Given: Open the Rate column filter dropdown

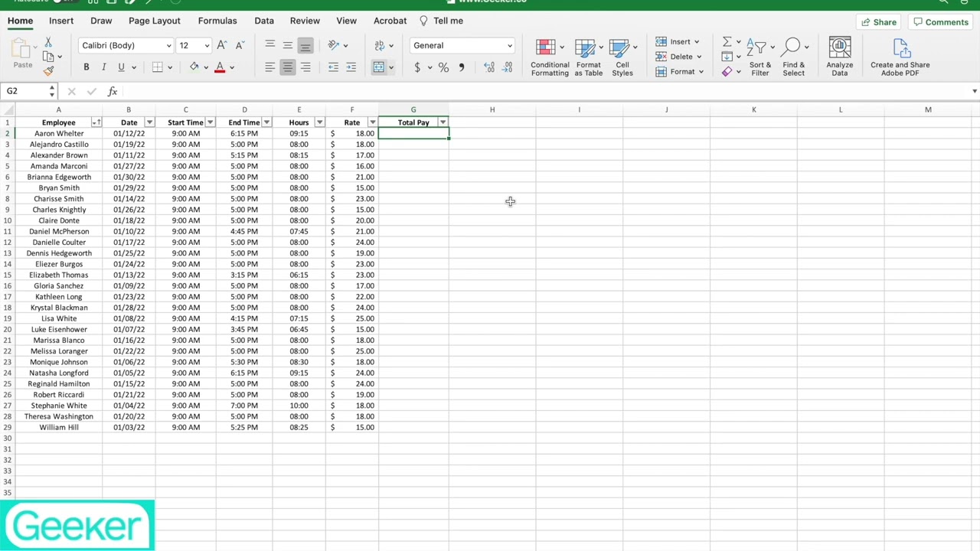Looking at the screenshot, I should click(372, 122).
